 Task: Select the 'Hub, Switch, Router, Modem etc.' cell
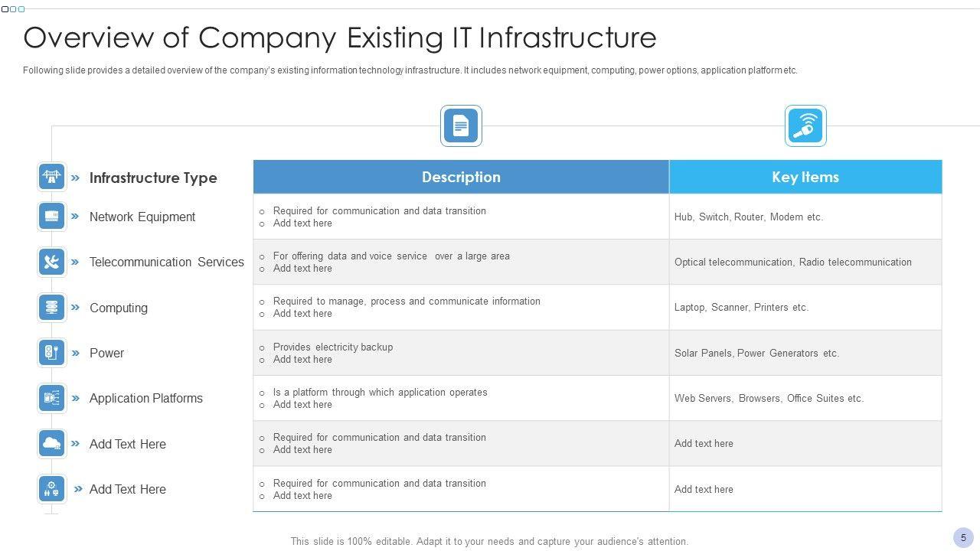click(749, 217)
